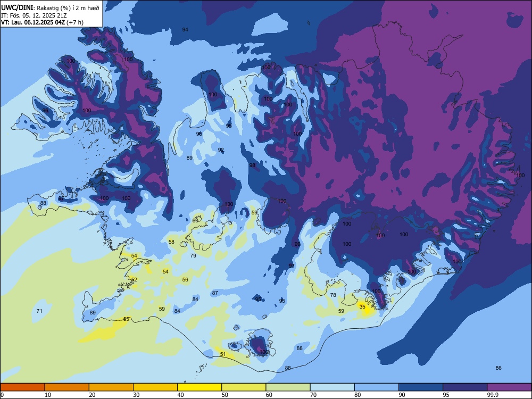532x399 pixels.
Task: Click the light blue 80–90 legend swatch
Action: tap(377, 387)
